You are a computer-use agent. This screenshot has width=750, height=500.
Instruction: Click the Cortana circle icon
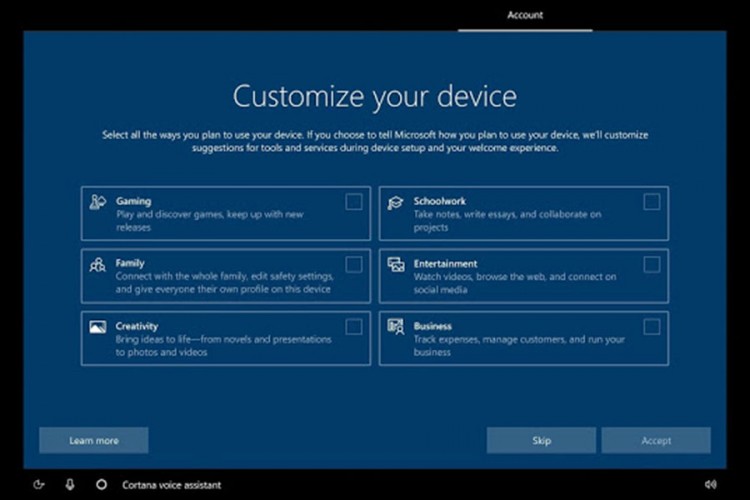coord(101,485)
